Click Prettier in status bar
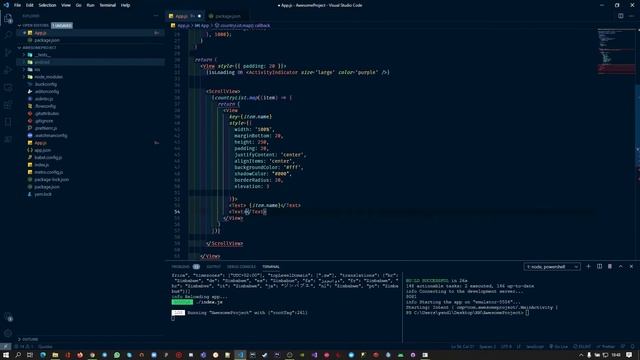This screenshot has height=360, width=640. coord(606,347)
